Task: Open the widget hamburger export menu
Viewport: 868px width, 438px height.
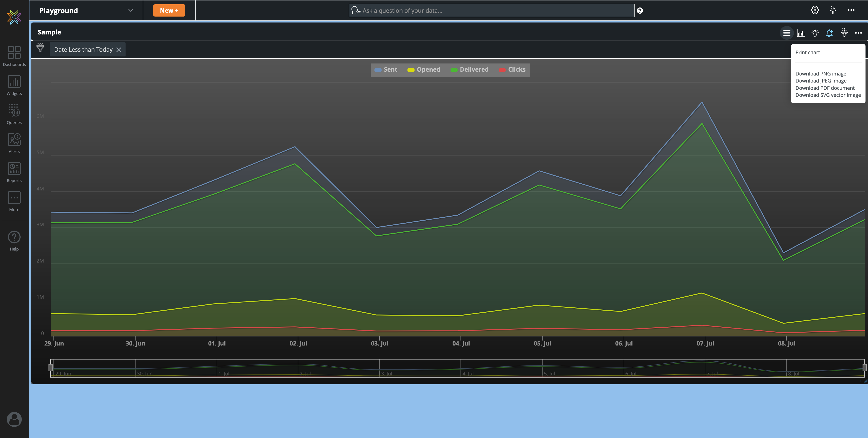Action: (x=786, y=33)
